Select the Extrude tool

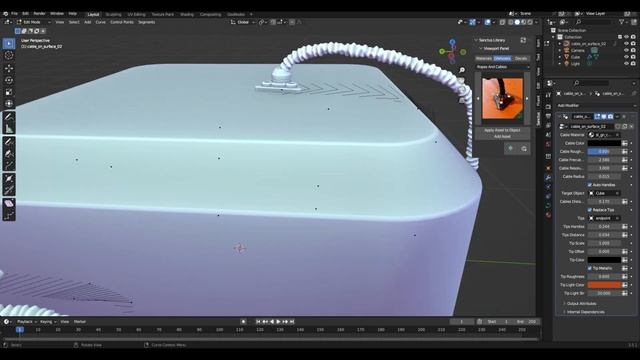click(x=9, y=165)
